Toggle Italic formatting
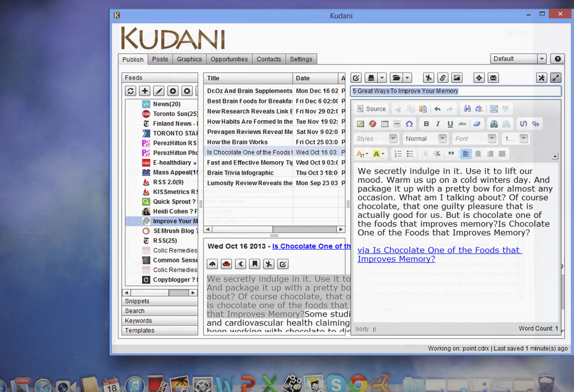 coord(438,124)
